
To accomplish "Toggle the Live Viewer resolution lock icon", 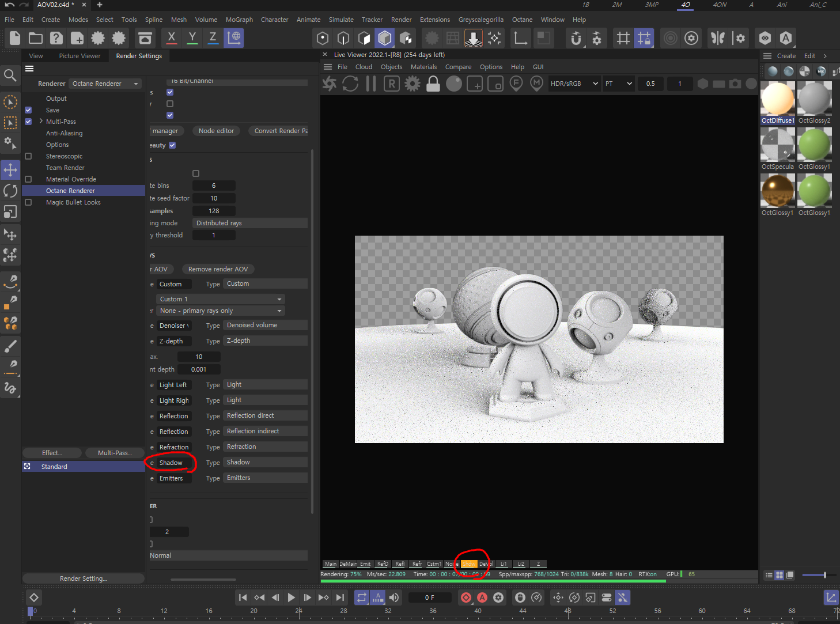I will (433, 84).
